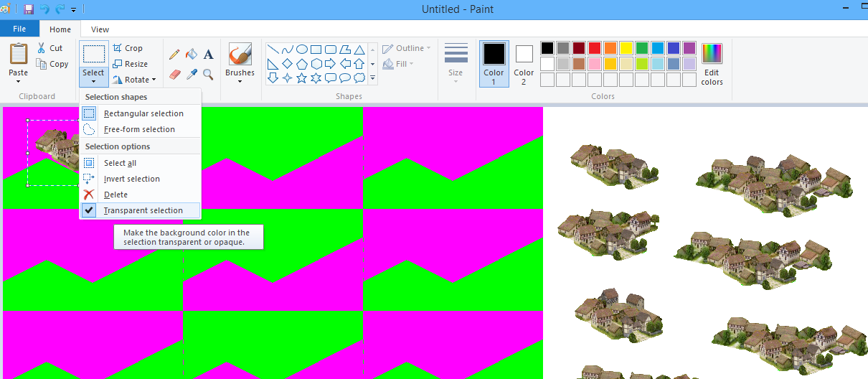This screenshot has width=868, height=379.
Task: Pick the pink (rose) color swatch
Action: (x=594, y=64)
